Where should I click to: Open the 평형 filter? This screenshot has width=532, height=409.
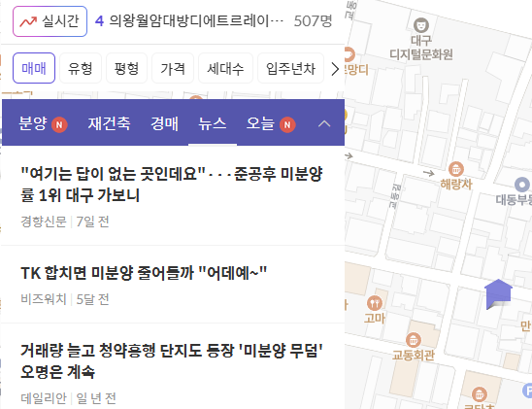coord(126,68)
